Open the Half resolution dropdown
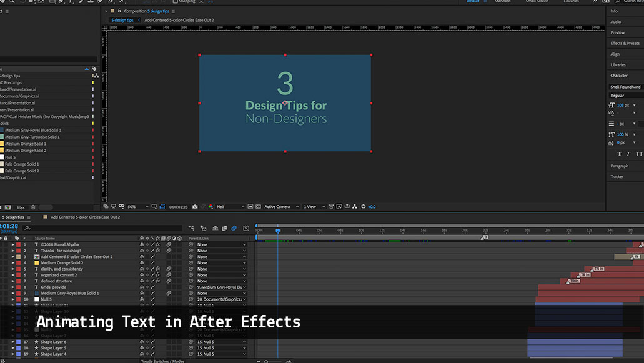The image size is (644, 363). (x=229, y=207)
